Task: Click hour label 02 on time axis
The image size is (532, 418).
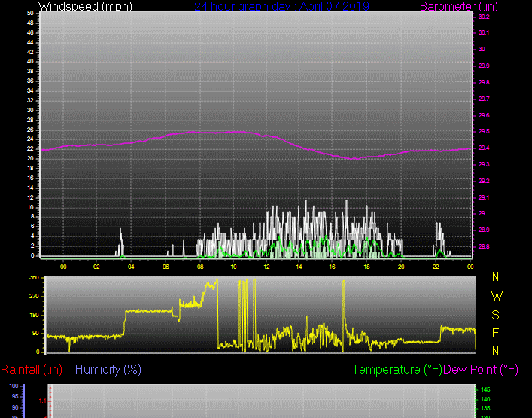Action: pyautogui.click(x=96, y=267)
